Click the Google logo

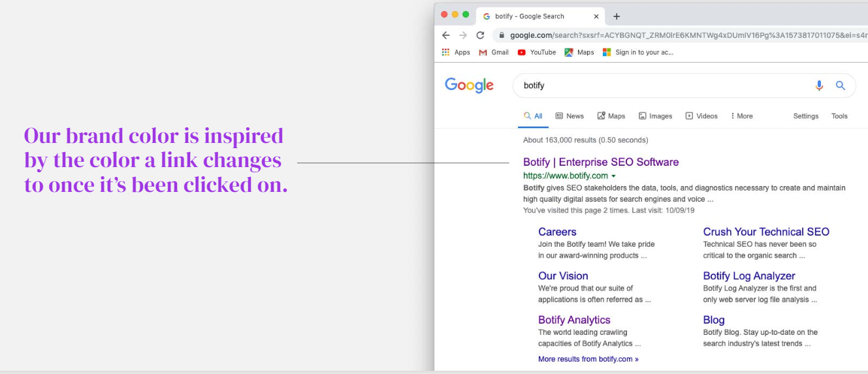pos(469,86)
